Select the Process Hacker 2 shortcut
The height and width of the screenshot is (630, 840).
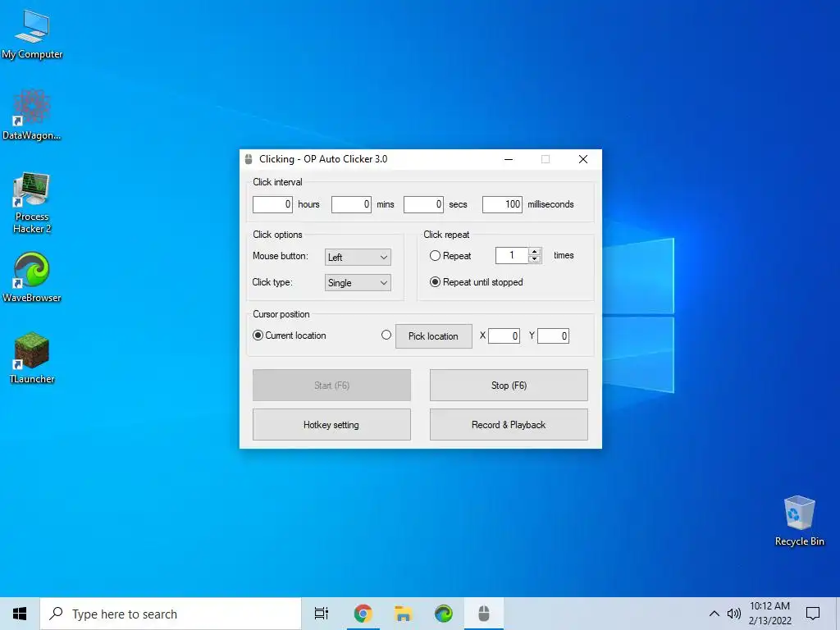click(x=32, y=203)
